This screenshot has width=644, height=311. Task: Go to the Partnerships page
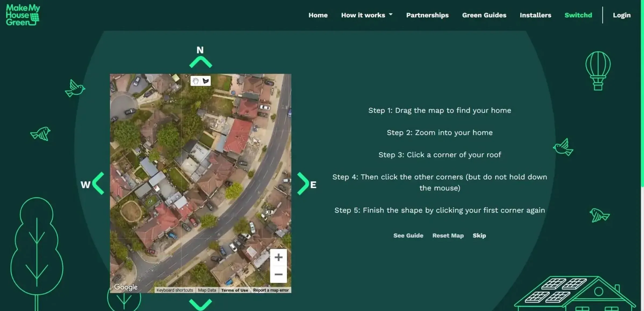[427, 15]
